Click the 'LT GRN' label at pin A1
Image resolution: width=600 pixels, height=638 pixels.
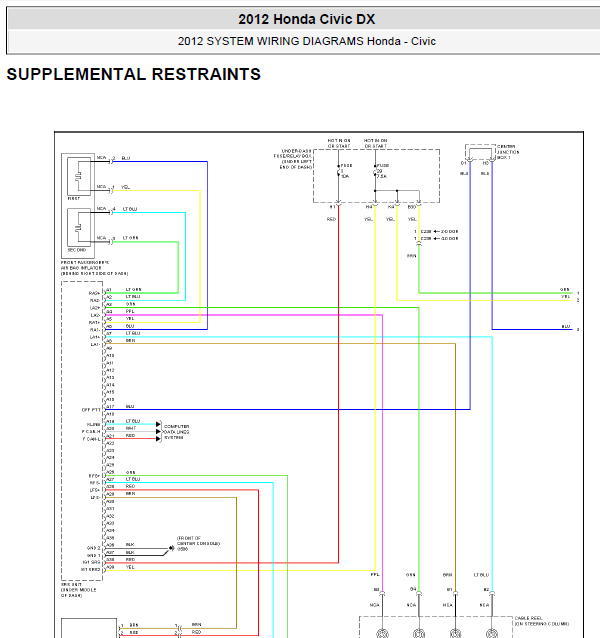(133, 289)
